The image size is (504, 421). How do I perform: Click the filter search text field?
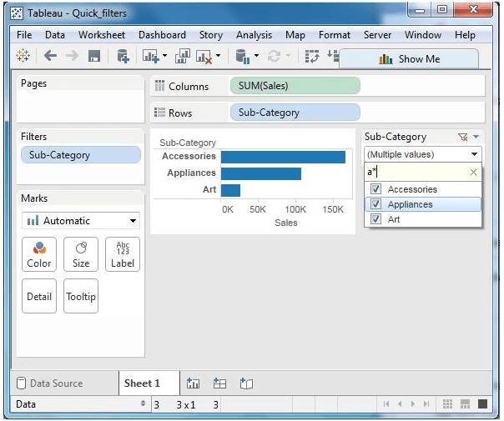pyautogui.click(x=415, y=172)
